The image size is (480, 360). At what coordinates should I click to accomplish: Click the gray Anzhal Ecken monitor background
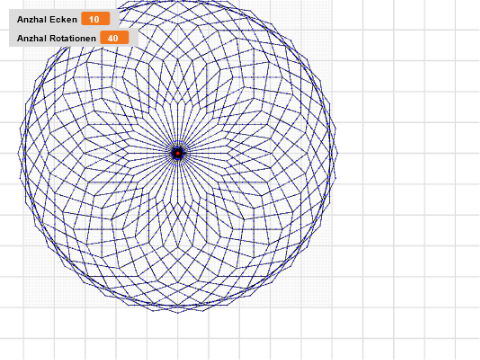point(64,19)
